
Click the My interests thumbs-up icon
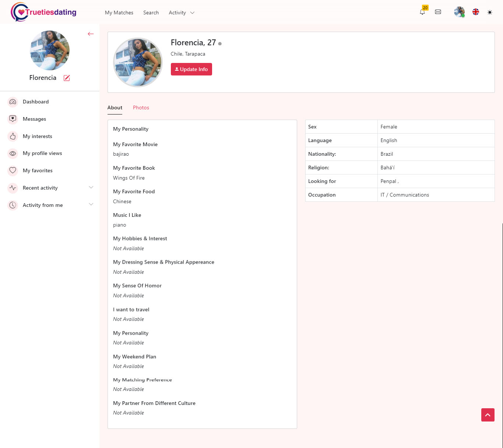[13, 136]
